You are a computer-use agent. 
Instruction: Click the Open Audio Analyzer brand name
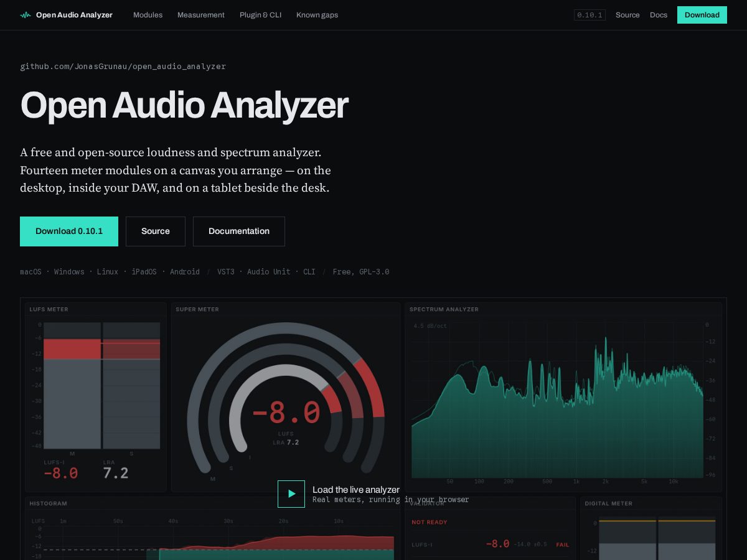(74, 15)
